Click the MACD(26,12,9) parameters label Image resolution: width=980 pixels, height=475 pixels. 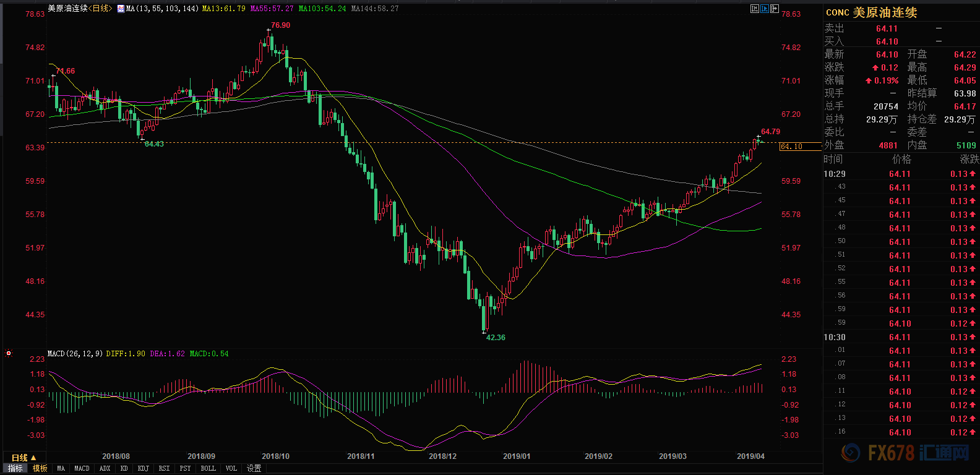click(x=75, y=354)
